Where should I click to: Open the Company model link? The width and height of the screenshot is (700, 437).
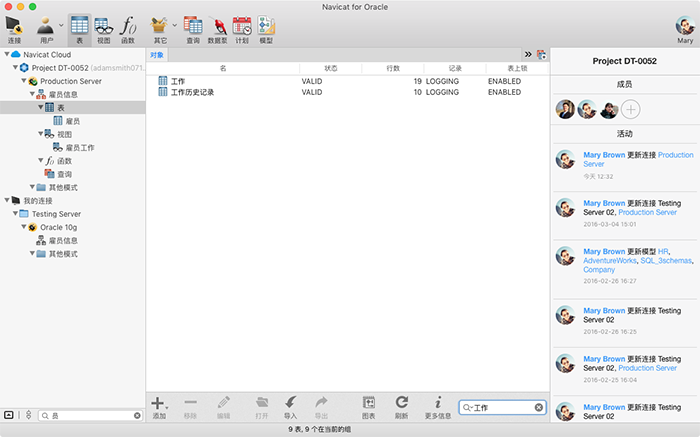599,270
